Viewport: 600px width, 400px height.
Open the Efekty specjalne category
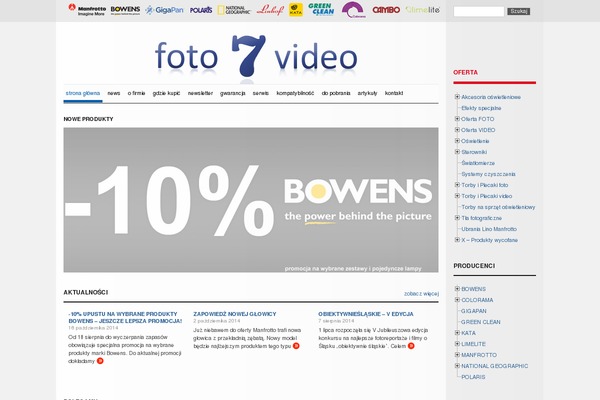click(x=481, y=108)
